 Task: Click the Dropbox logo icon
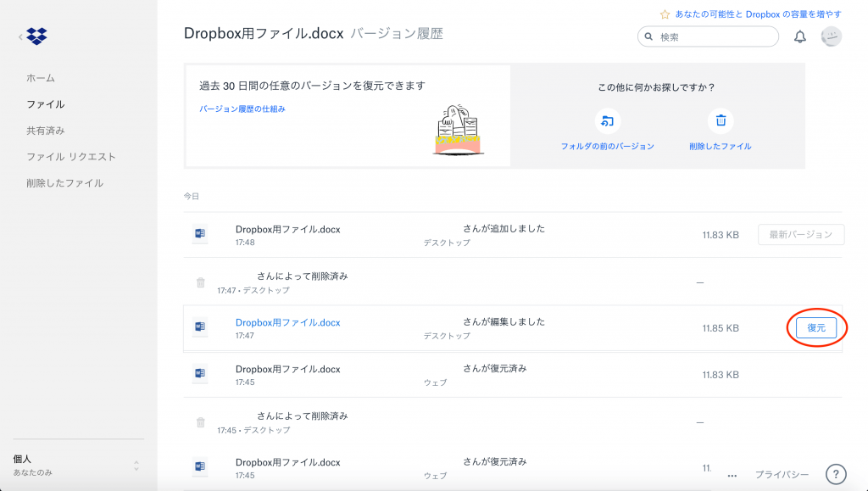[37, 36]
